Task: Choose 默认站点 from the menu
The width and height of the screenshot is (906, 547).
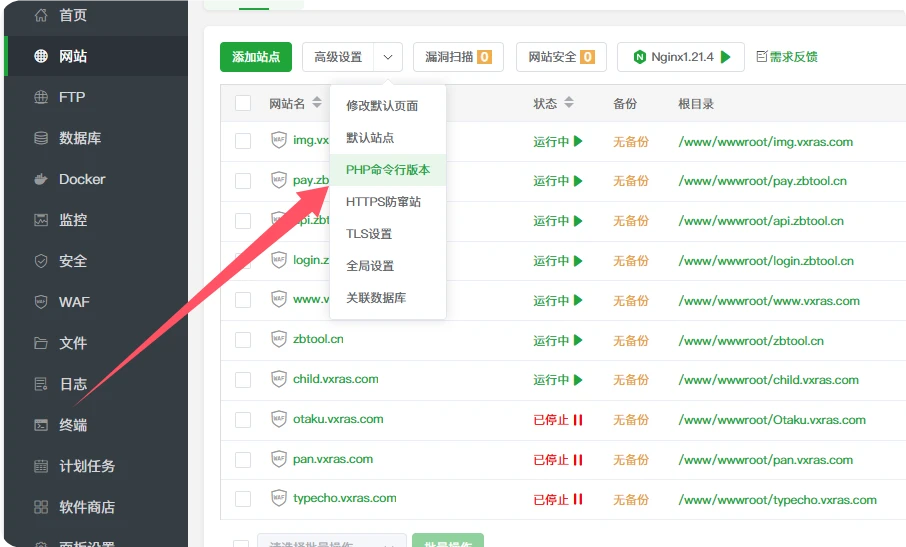Action: 388,137
